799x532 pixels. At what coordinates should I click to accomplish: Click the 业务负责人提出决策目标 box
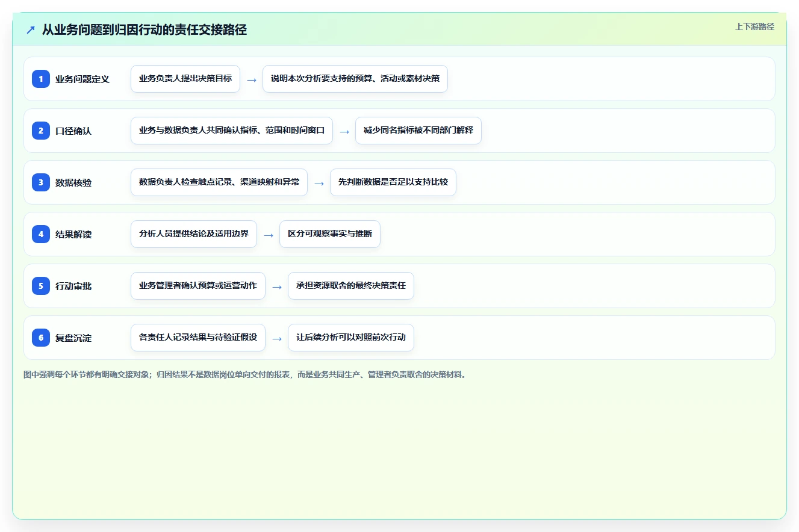(x=185, y=79)
